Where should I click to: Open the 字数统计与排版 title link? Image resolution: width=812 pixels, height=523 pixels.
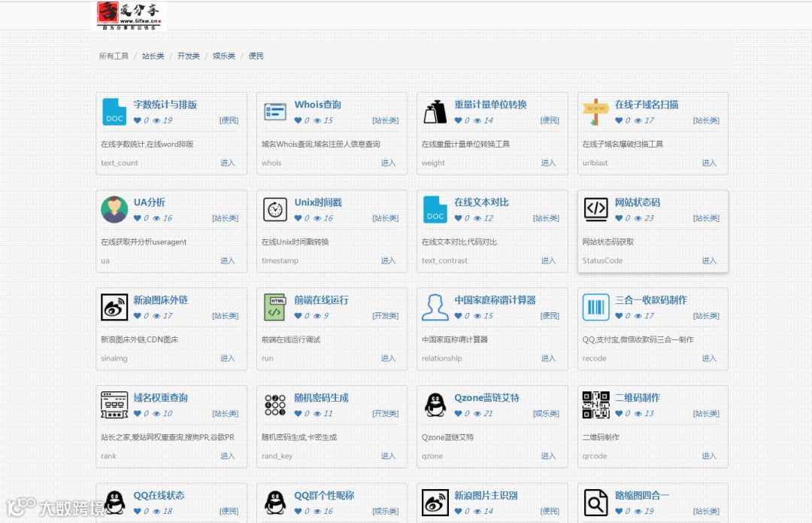165,104
